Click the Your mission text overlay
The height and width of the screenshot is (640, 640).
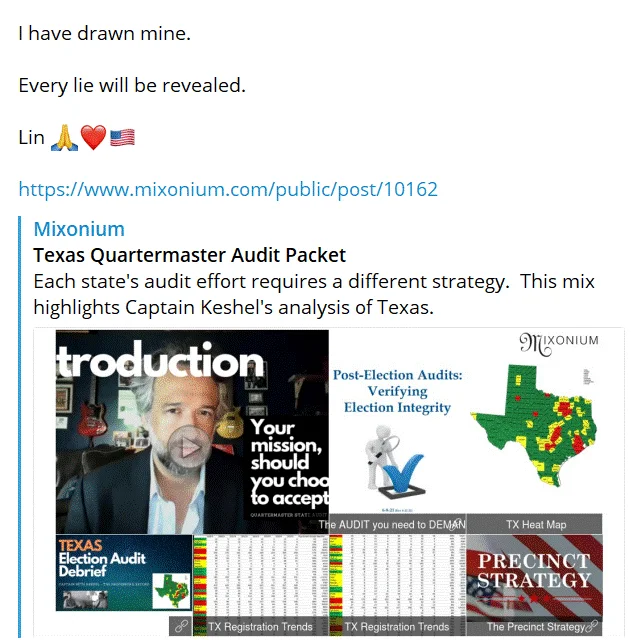coord(289,462)
